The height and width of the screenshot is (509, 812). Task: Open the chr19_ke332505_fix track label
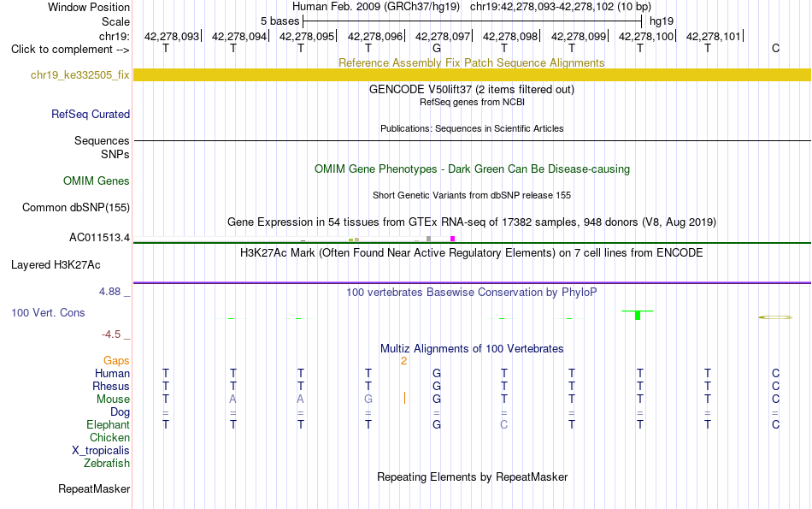(79, 74)
